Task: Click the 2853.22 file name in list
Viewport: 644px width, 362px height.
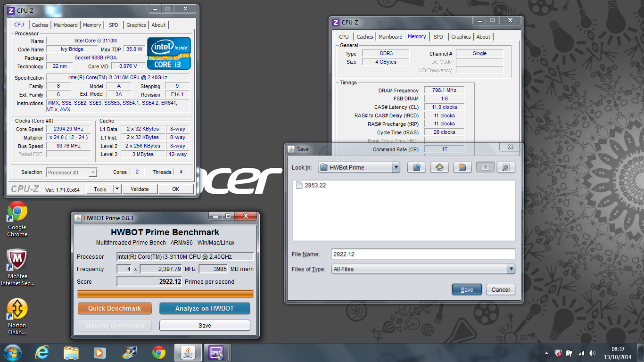Action: pyautogui.click(x=315, y=185)
